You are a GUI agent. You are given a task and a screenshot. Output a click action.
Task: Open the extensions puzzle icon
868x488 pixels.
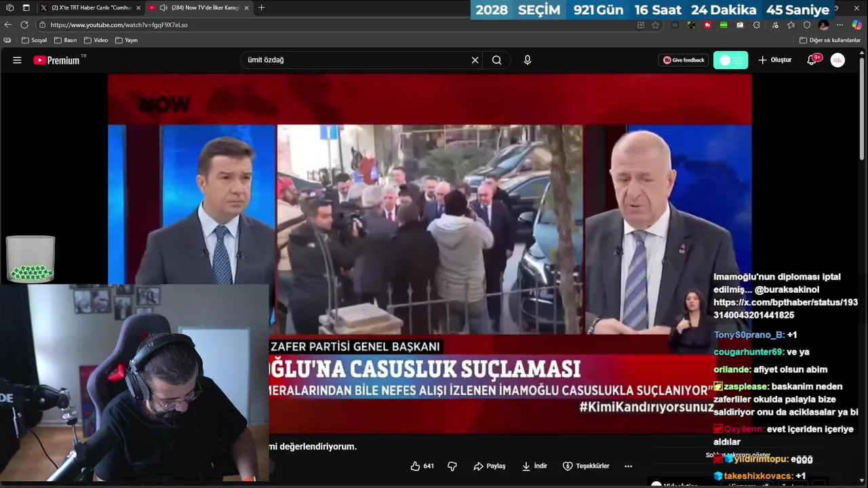[x=757, y=24]
